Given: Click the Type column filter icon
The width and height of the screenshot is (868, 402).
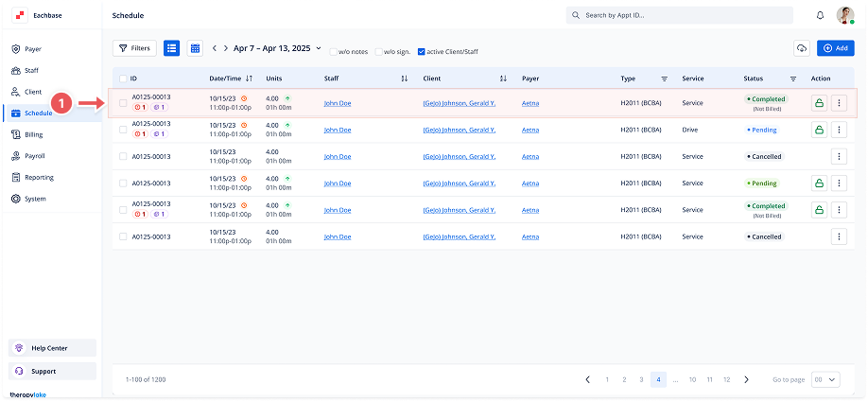Looking at the screenshot, I should tap(664, 79).
